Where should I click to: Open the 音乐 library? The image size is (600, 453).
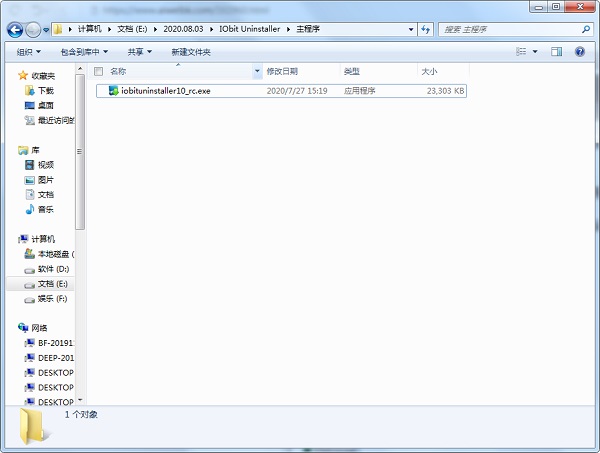pos(46,209)
